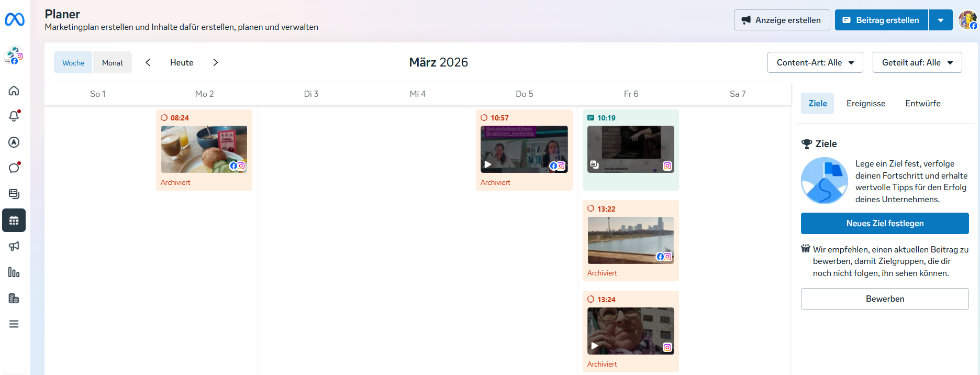980x375 pixels.
Task: Click the 13:22 time label on Friday
Action: tap(606, 209)
